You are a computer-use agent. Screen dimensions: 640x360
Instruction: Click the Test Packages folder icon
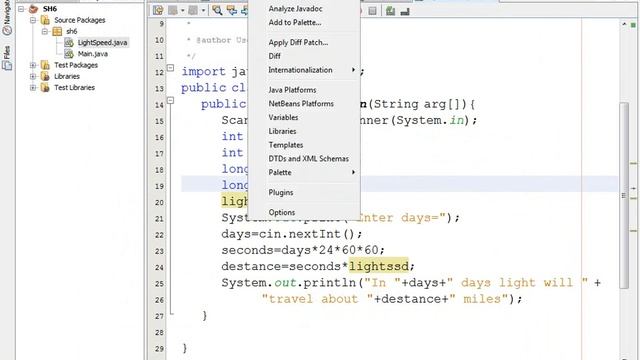pyautogui.click(x=45, y=65)
